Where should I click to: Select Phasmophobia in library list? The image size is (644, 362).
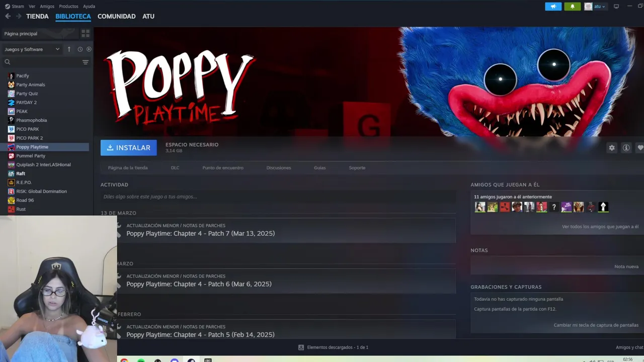pos(31,120)
